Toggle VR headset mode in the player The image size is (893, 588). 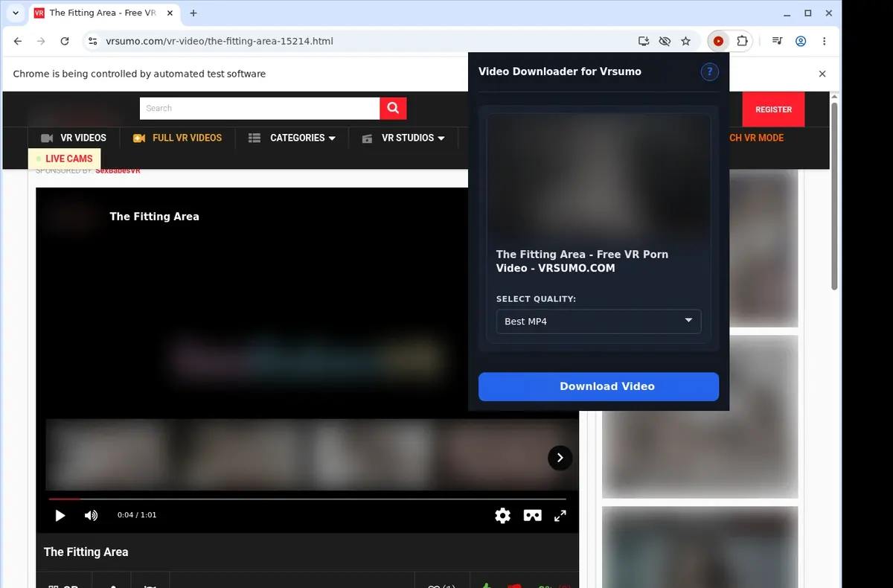tap(532, 515)
